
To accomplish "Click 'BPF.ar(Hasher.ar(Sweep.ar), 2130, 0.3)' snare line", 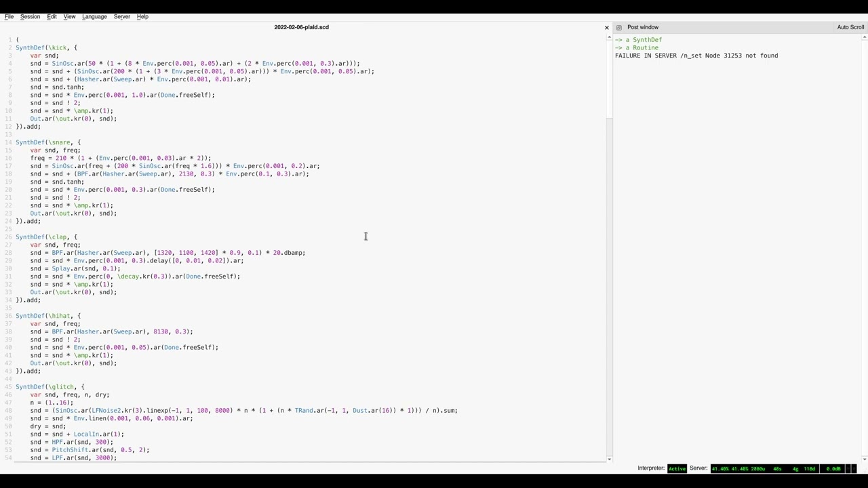I will coord(170,174).
